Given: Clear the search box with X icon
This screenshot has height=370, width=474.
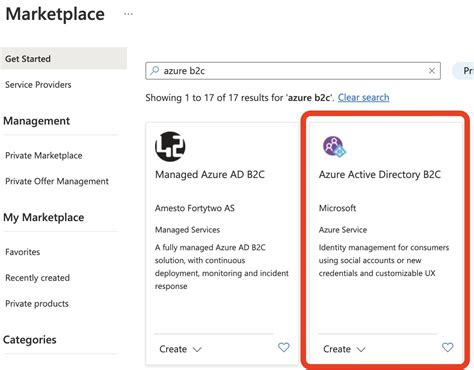Looking at the screenshot, I should pos(432,71).
